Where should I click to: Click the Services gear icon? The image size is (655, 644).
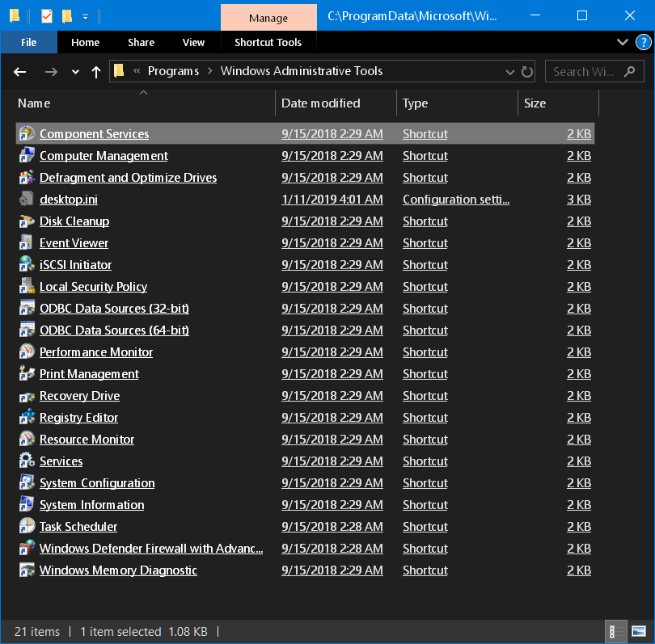click(x=27, y=461)
